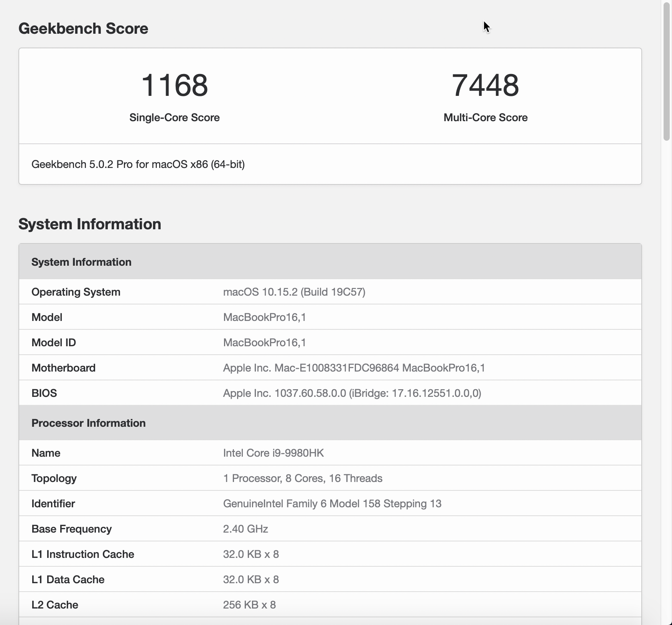Screen dimensions: 672x625
Task: Select the "2.40 GHz" base frequency value
Action: coord(245,529)
